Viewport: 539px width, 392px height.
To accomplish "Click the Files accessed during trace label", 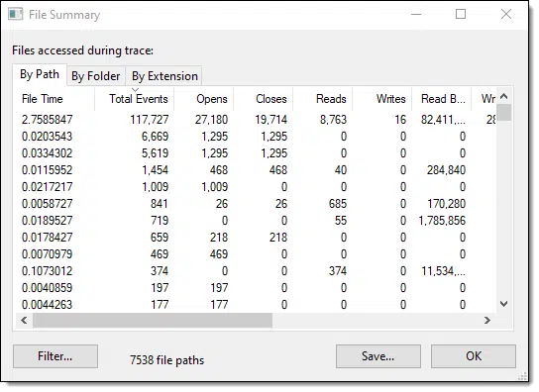I will 82,50.
